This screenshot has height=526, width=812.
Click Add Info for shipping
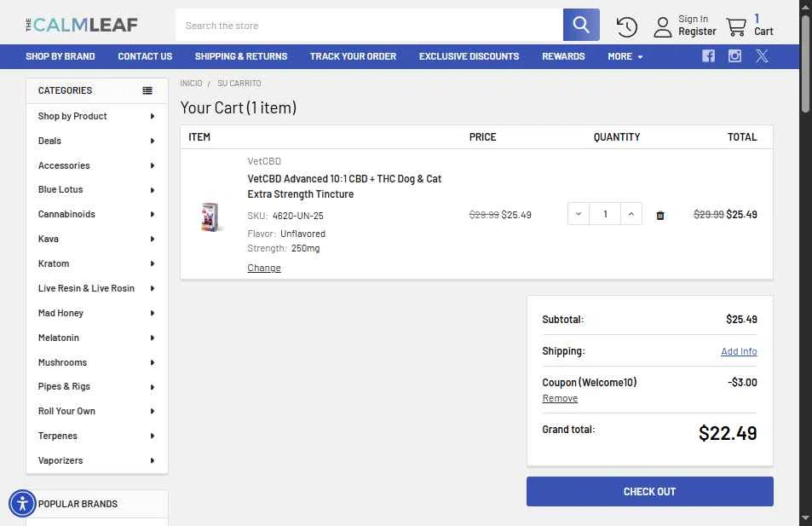[739, 351]
